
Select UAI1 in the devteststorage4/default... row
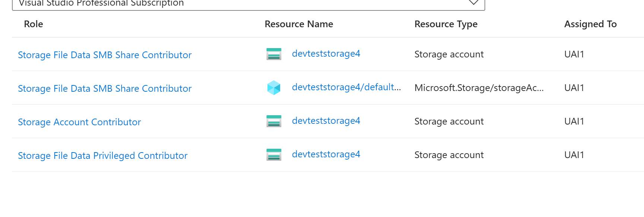click(574, 88)
